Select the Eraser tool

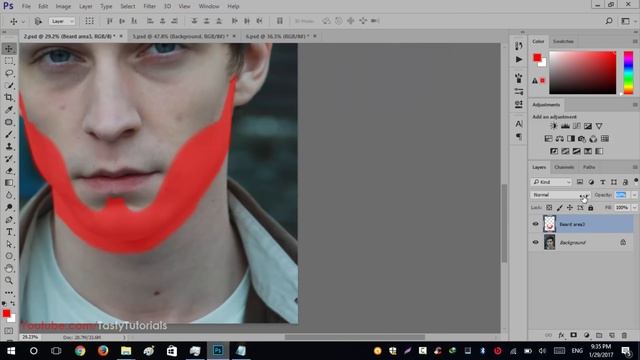(9, 171)
